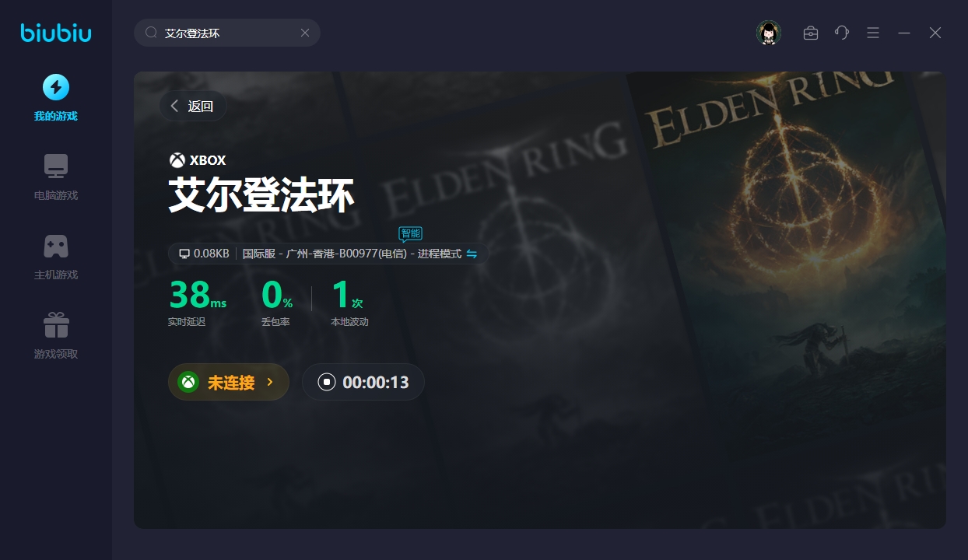This screenshot has height=560, width=968.
Task: Switch server node via swap arrows
Action: click(x=472, y=254)
